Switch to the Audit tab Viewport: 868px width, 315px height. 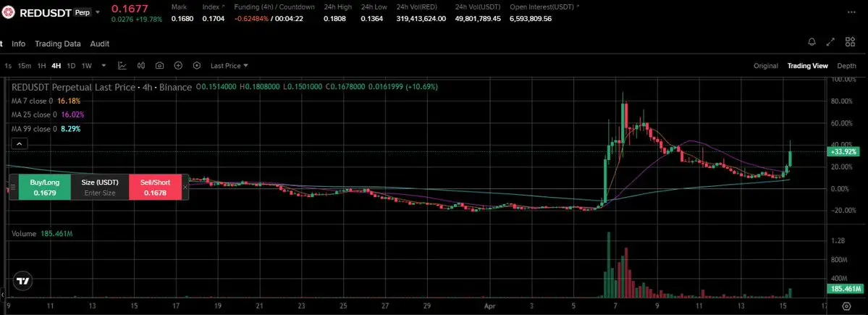click(x=100, y=43)
